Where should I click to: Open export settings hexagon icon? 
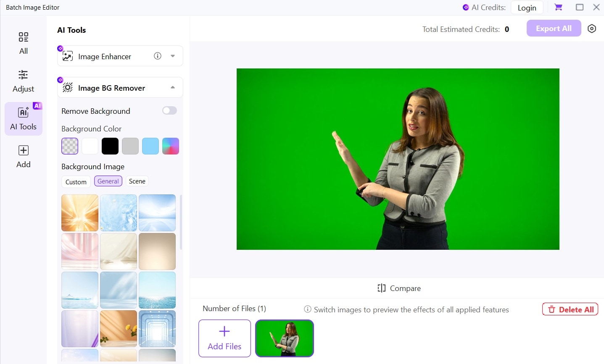(592, 29)
